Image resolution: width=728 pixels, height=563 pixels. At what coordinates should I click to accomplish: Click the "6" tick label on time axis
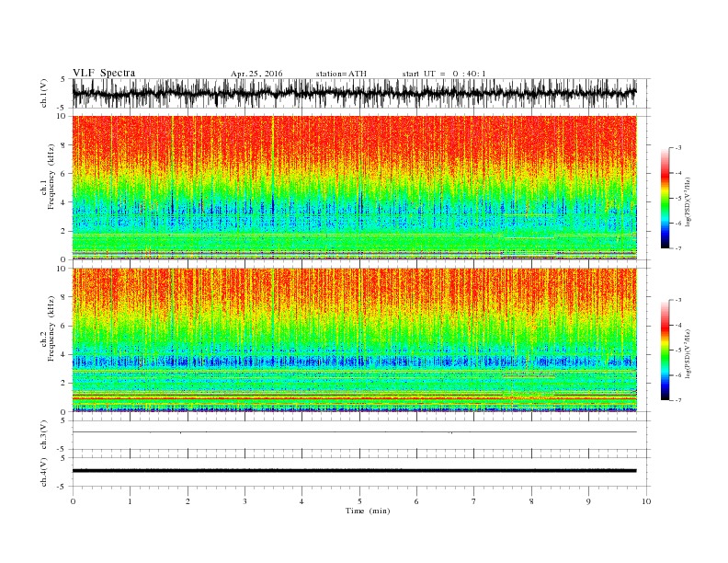coord(416,501)
